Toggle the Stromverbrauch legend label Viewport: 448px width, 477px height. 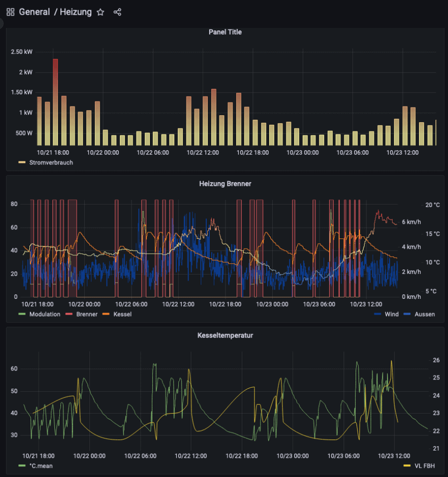(51, 163)
